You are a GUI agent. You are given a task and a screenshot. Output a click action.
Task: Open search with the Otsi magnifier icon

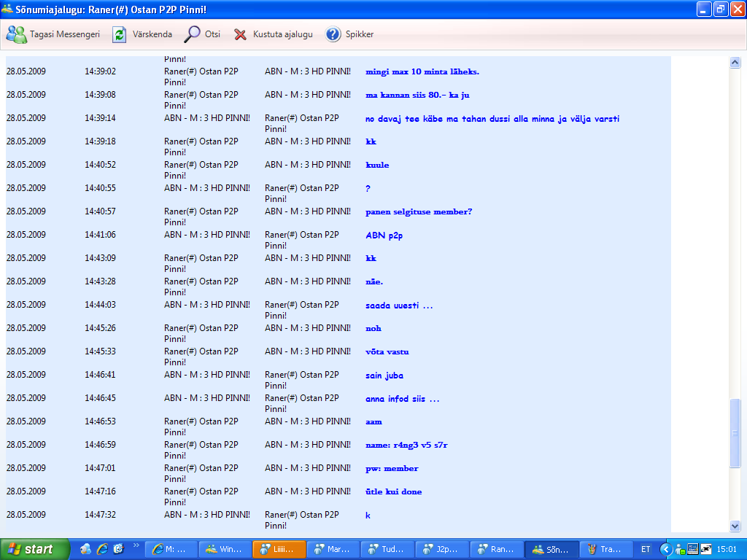tap(193, 34)
